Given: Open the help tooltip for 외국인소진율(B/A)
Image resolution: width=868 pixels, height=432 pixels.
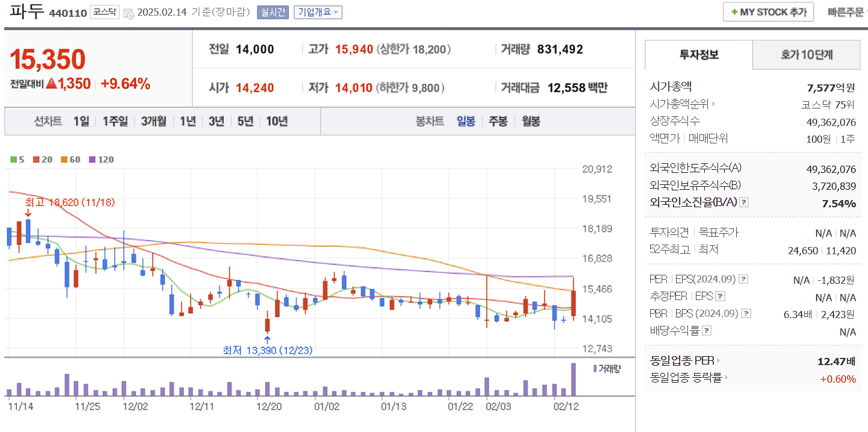Looking at the screenshot, I should [745, 203].
